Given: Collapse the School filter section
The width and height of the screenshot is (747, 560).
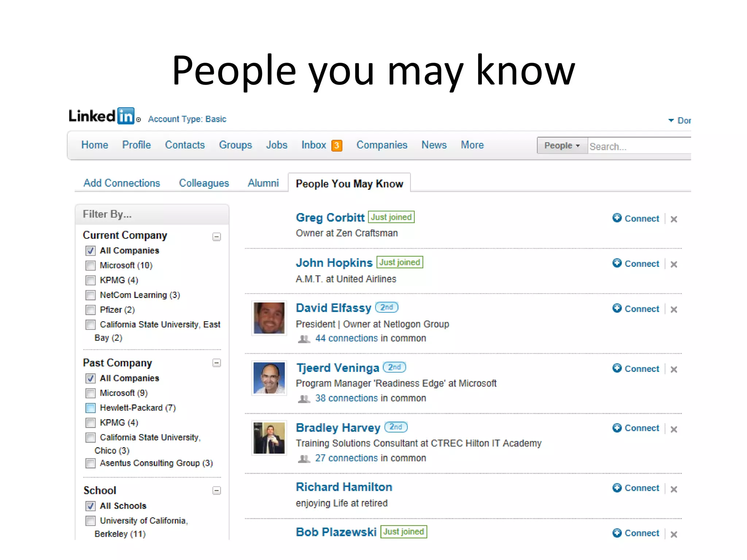Looking at the screenshot, I should coord(217,491).
